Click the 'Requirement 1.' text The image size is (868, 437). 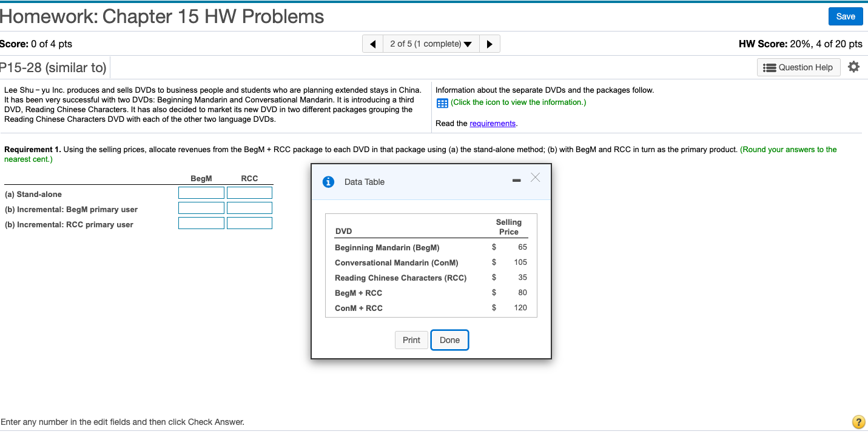tap(33, 149)
